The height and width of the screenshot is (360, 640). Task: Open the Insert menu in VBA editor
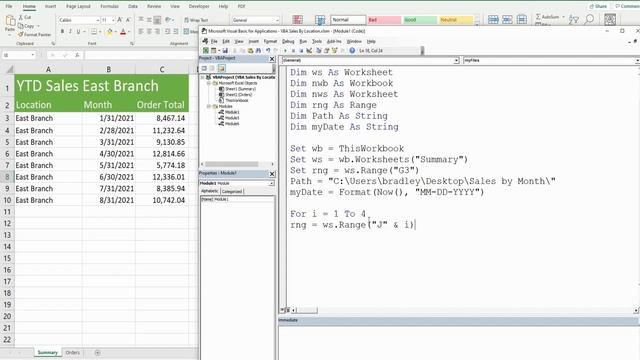tap(253, 41)
